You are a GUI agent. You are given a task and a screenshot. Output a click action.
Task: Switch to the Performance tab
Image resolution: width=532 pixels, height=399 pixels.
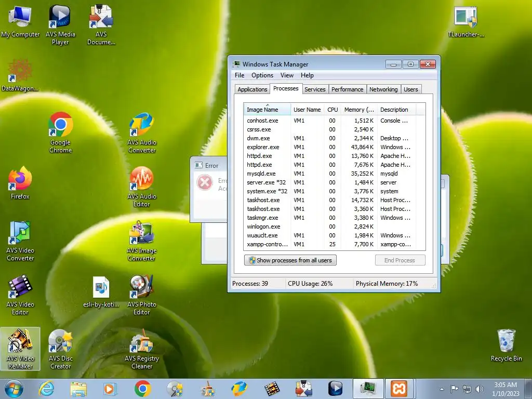point(347,89)
